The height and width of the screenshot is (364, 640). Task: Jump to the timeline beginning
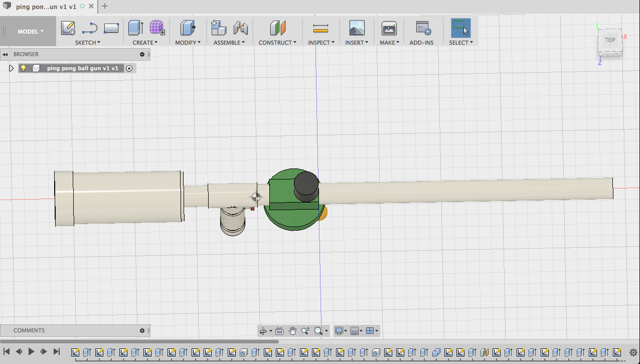point(7,352)
